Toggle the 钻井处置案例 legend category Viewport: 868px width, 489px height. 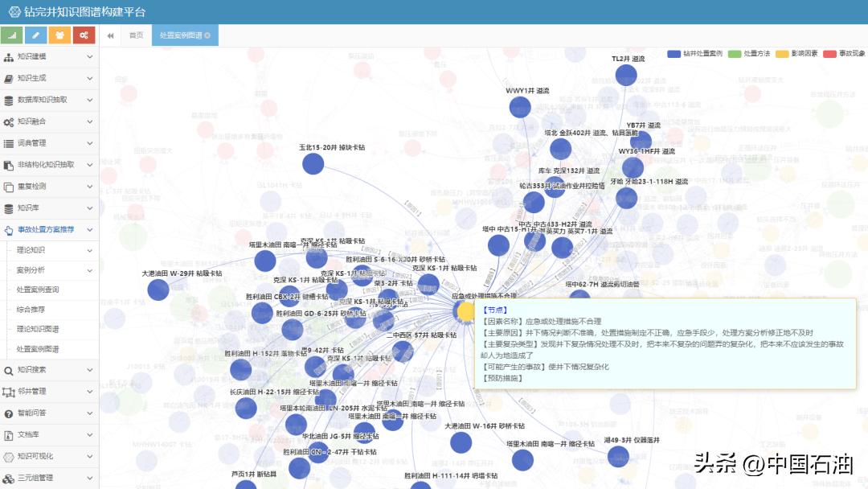click(695, 54)
